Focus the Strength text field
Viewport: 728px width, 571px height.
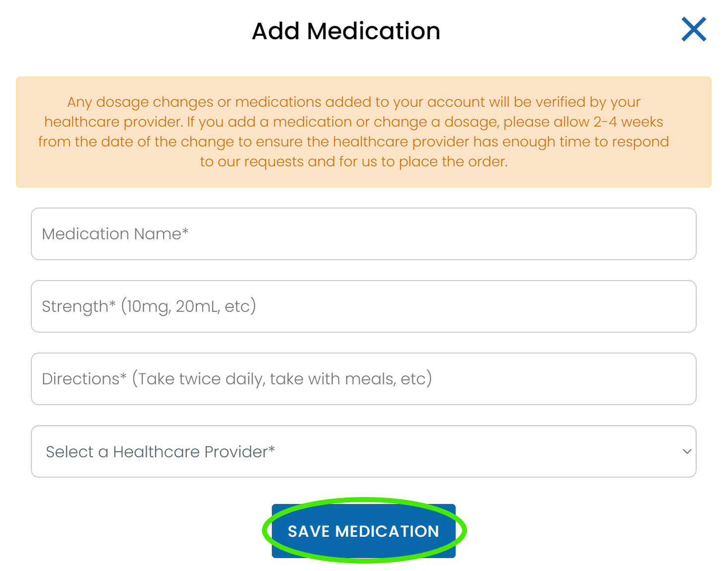point(363,306)
